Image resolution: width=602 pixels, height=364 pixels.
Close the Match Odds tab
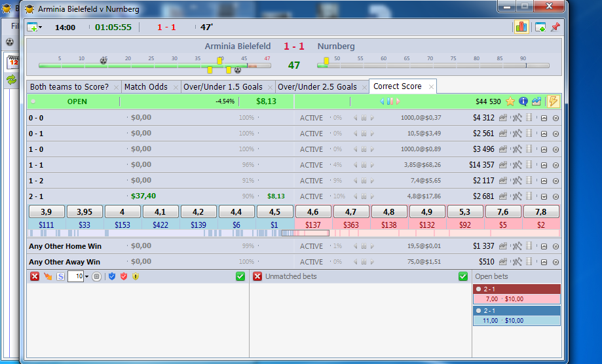(176, 88)
